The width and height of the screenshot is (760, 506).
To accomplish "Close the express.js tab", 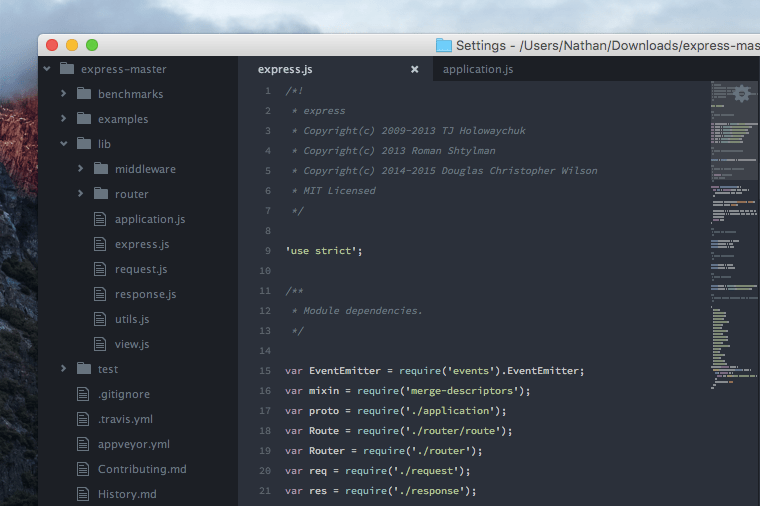I will (x=414, y=69).
